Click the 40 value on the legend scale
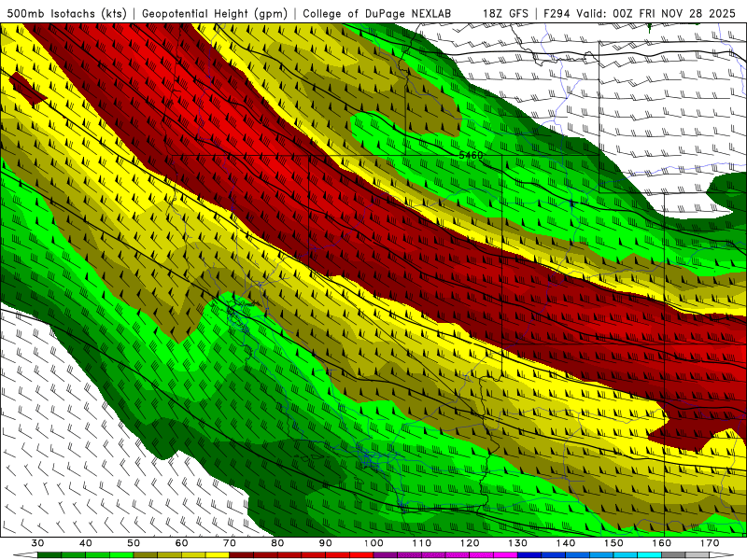Image resolution: width=747 pixels, height=560 pixels. coord(85,543)
